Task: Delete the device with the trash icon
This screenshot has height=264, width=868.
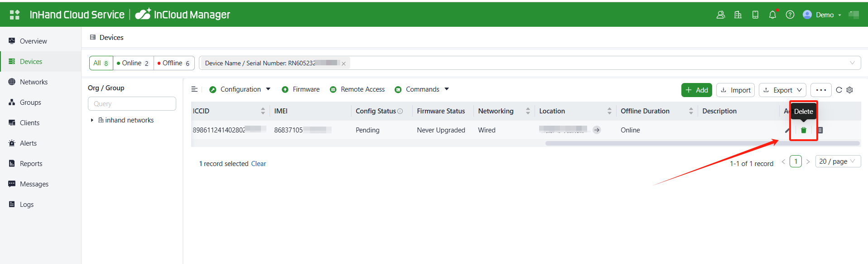Action: click(x=803, y=130)
